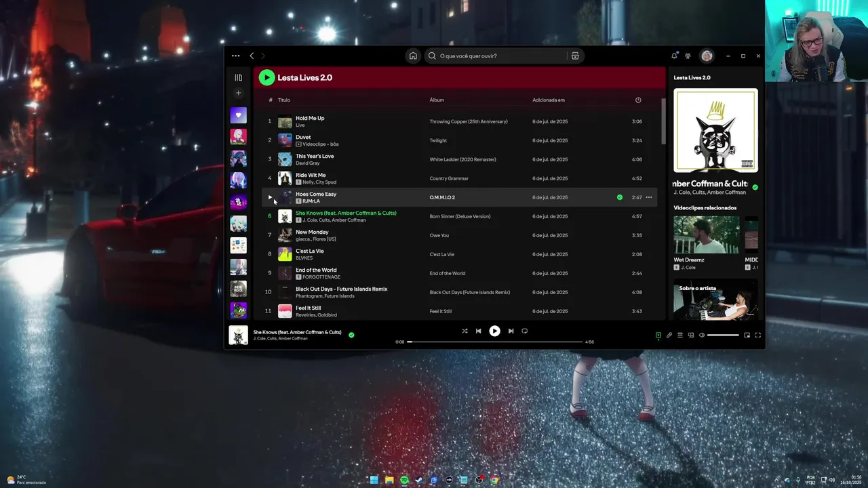The image size is (868, 488).
Task: Click now-playing cover in bottom bar
Action: [238, 335]
